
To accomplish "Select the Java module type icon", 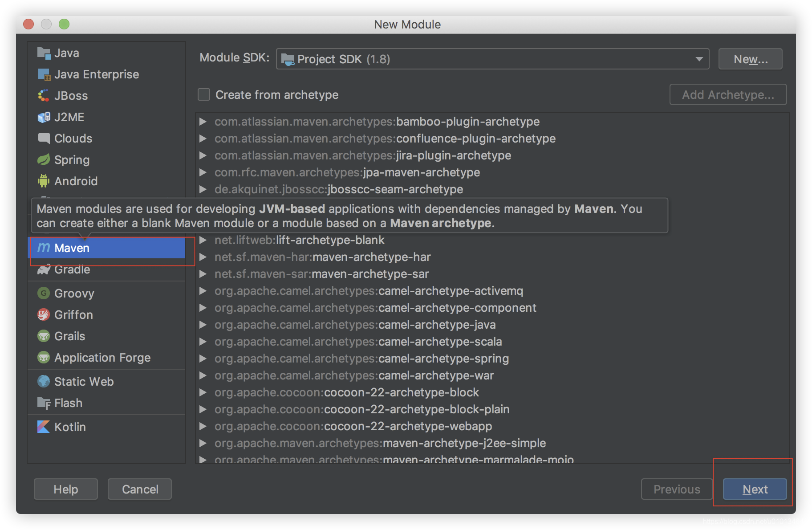I will [44, 53].
